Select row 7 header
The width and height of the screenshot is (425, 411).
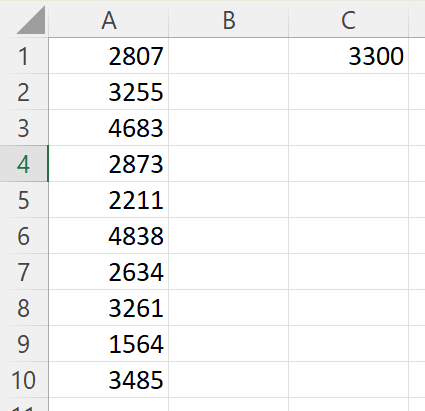[24, 272]
